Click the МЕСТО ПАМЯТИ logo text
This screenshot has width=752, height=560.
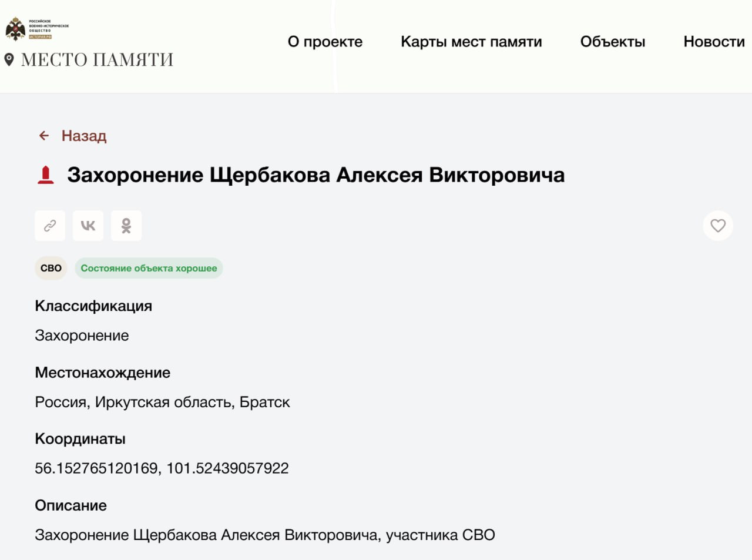[x=98, y=59]
